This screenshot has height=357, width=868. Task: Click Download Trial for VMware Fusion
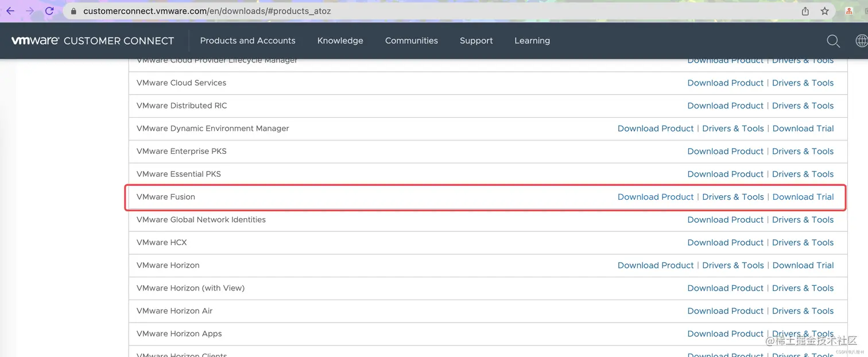[x=803, y=197]
